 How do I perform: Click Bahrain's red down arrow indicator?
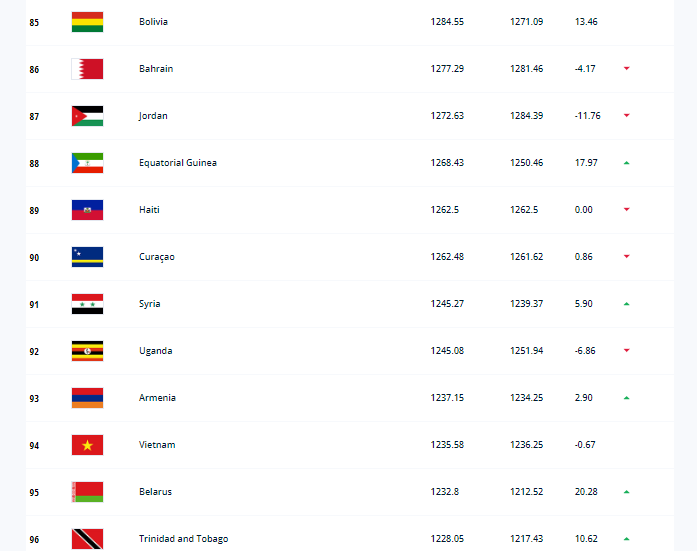tap(626, 68)
